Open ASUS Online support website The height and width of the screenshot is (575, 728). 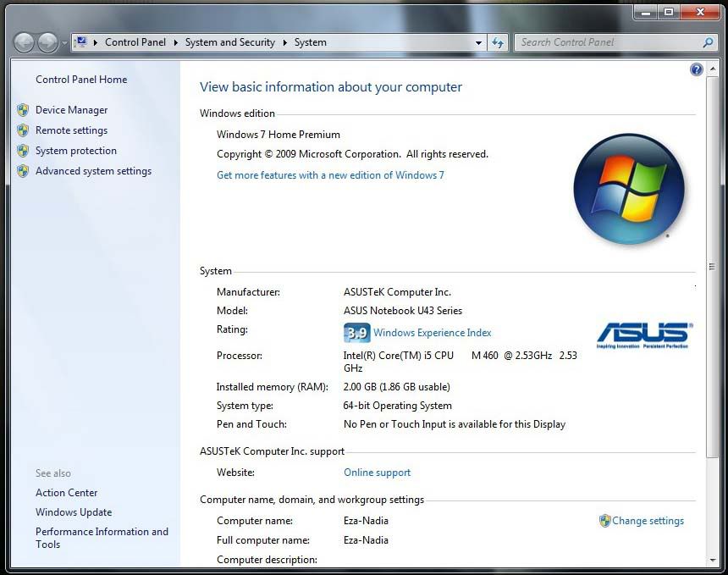[377, 473]
